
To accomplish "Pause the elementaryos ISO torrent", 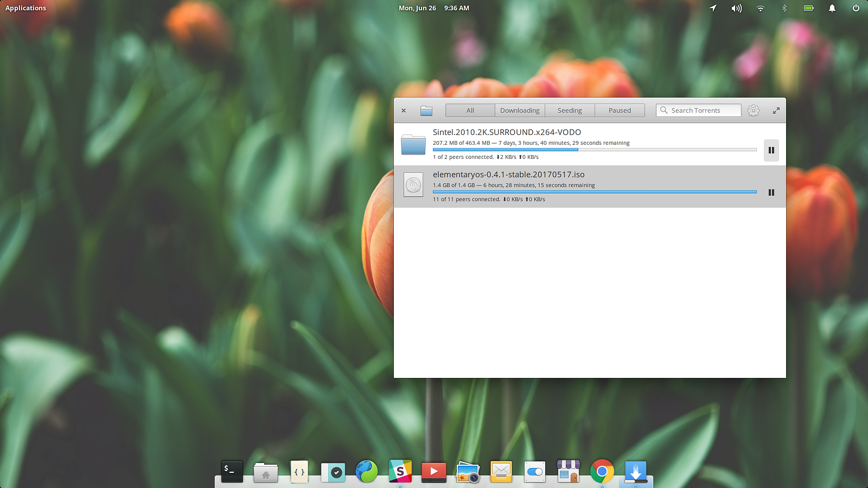I will 771,192.
